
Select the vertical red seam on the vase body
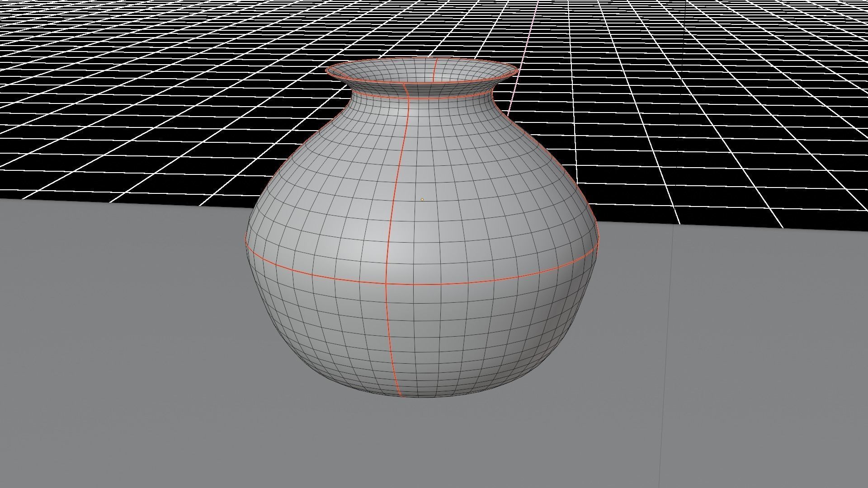pos(392,239)
